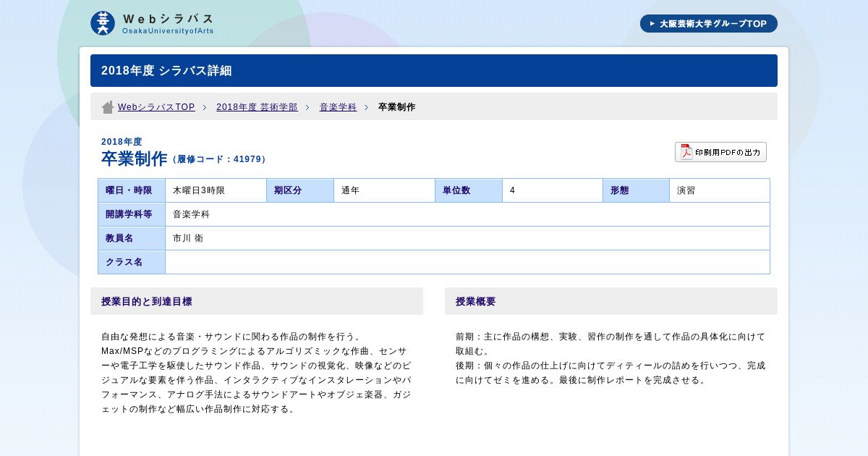Click the 単位数 table header cell
Screen dimensions: 868x456
coord(469,190)
